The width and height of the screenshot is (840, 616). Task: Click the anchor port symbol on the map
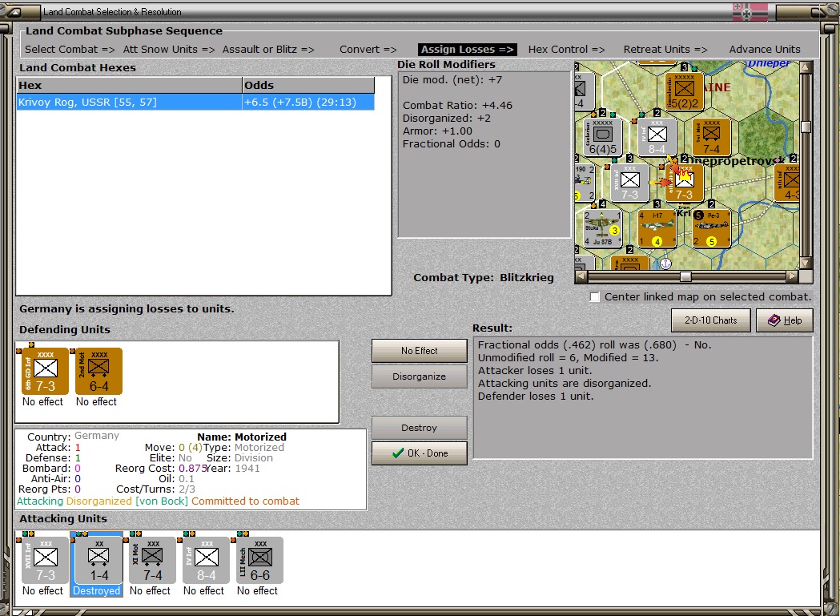tap(665, 264)
